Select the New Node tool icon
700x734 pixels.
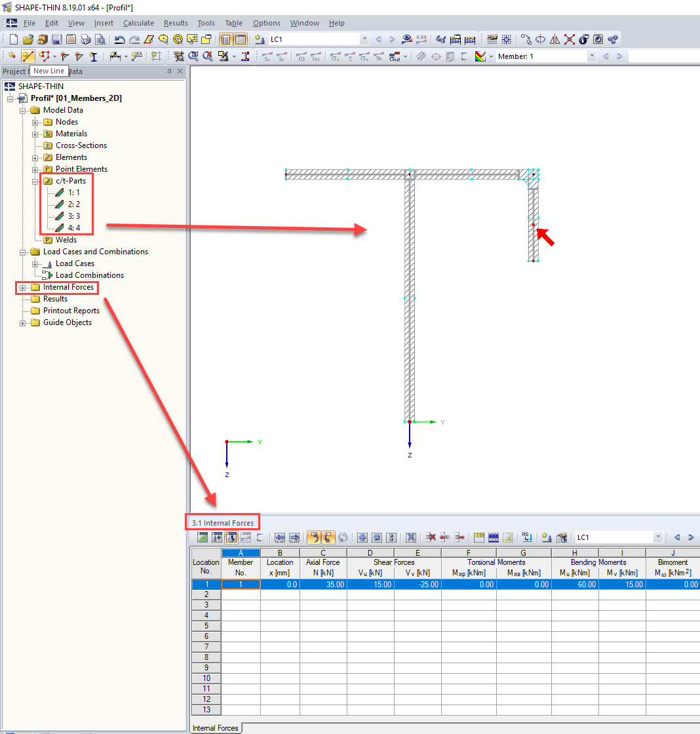pos(12,56)
